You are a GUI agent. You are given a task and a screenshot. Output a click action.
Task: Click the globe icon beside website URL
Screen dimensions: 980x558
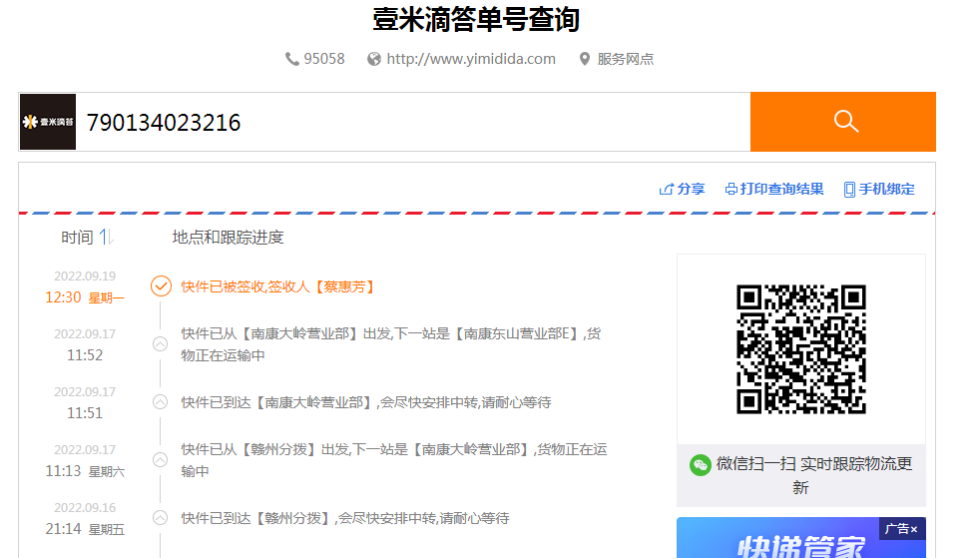(x=374, y=59)
